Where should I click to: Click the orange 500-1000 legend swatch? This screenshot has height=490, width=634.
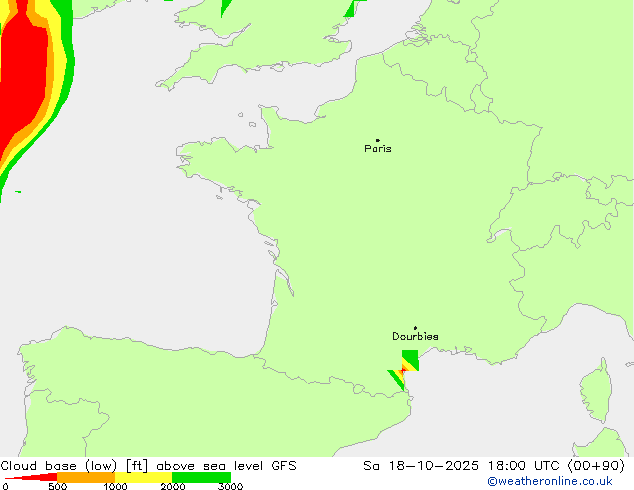(86, 477)
